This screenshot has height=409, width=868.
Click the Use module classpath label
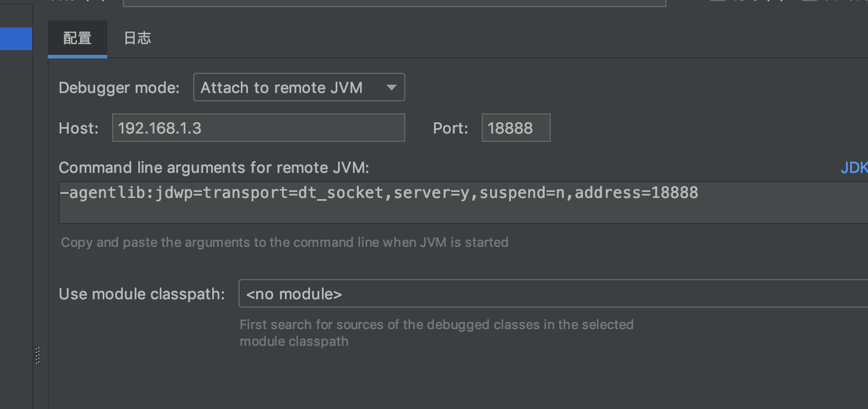coord(142,294)
